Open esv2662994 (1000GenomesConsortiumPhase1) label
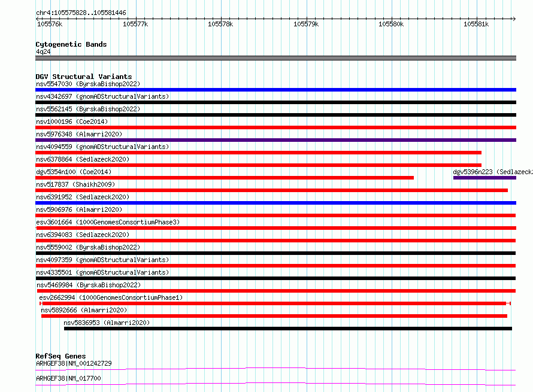Image resolution: width=533 pixels, height=392 pixels. (x=111, y=297)
